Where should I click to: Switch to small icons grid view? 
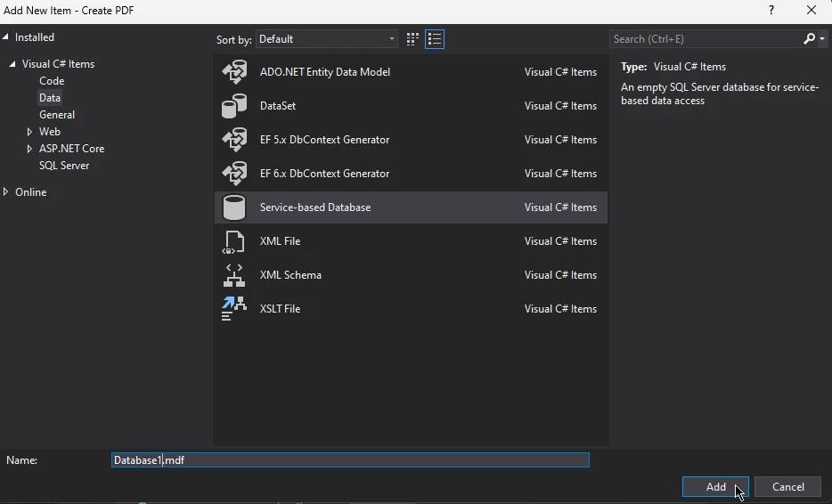[x=412, y=39]
